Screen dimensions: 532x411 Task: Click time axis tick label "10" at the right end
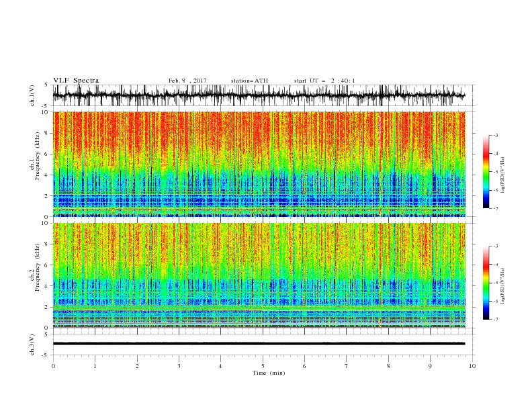click(472, 366)
